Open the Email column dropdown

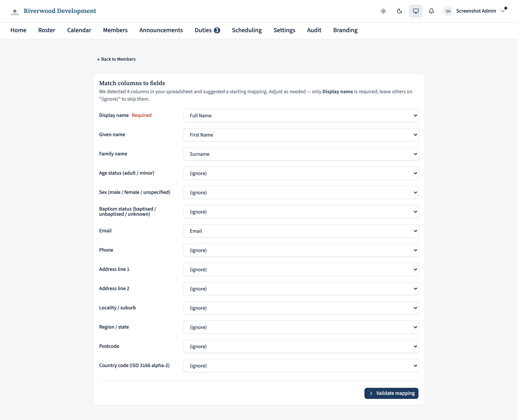(301, 231)
